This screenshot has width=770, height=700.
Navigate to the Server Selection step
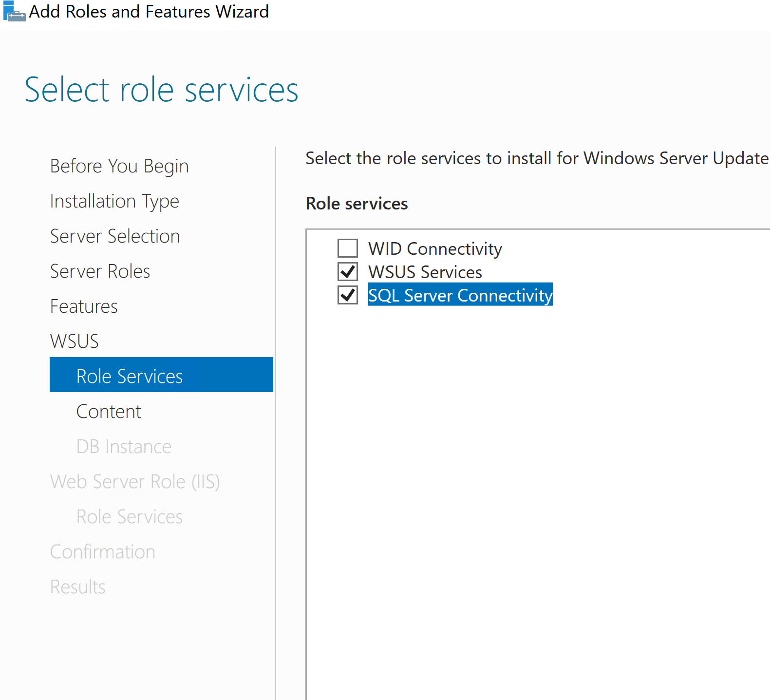tap(115, 236)
